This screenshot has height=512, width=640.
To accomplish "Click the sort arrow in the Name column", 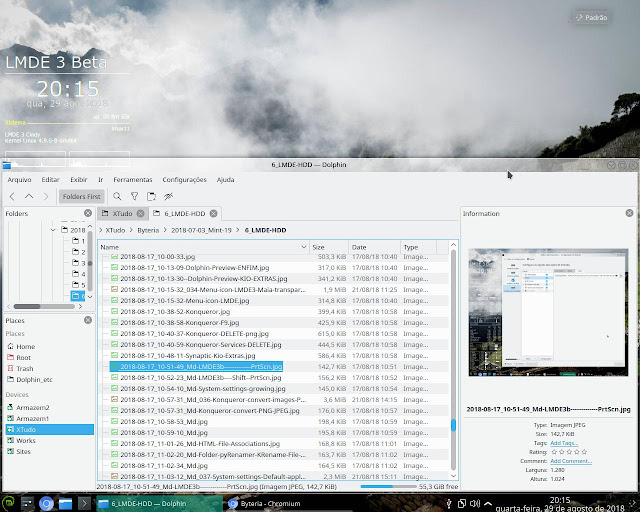I will tap(304, 247).
